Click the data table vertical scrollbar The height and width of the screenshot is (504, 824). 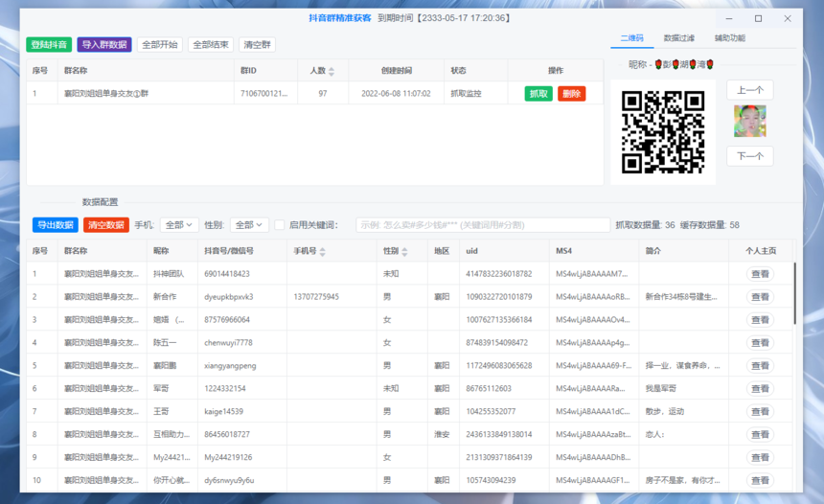(794, 293)
